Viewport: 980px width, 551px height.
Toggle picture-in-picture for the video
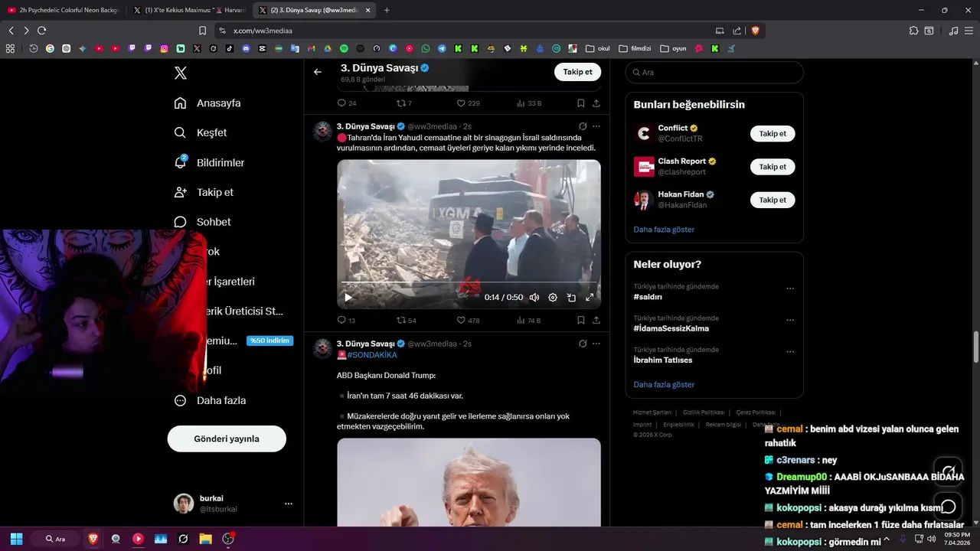click(x=571, y=298)
